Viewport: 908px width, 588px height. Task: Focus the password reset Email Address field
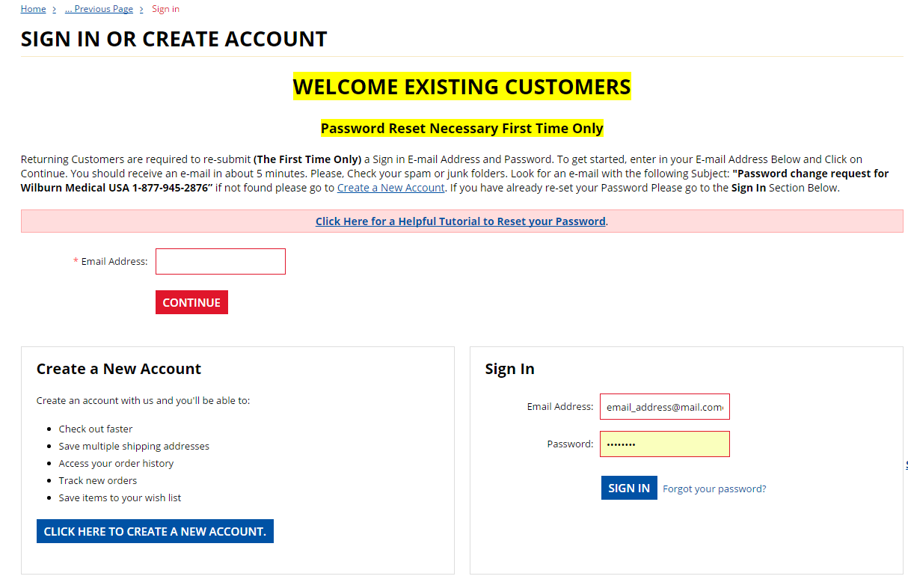[x=221, y=262]
